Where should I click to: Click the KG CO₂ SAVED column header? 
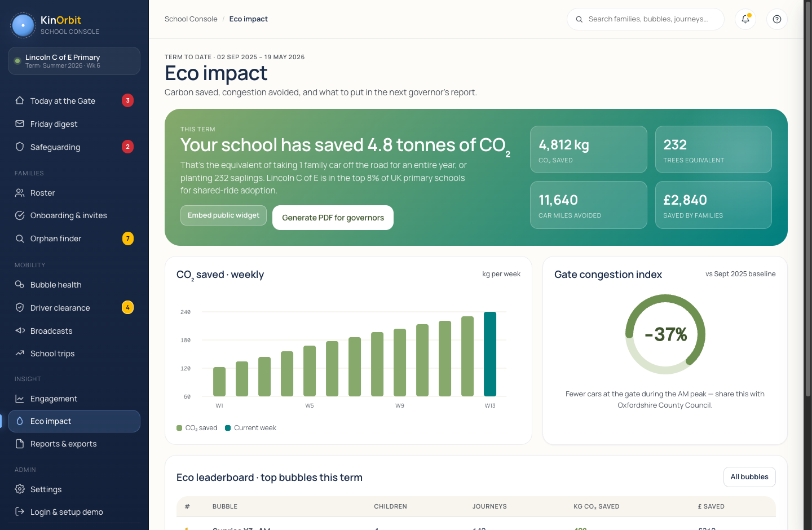pyautogui.click(x=597, y=506)
